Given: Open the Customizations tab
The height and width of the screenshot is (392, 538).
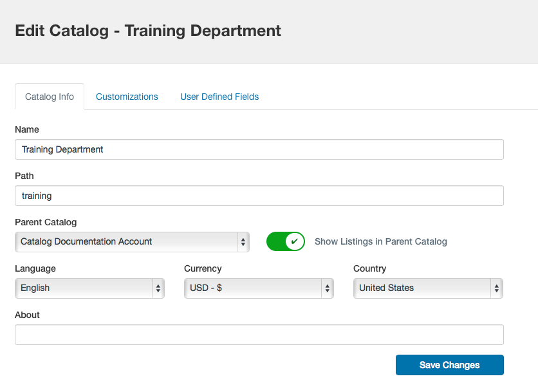Looking at the screenshot, I should (127, 97).
